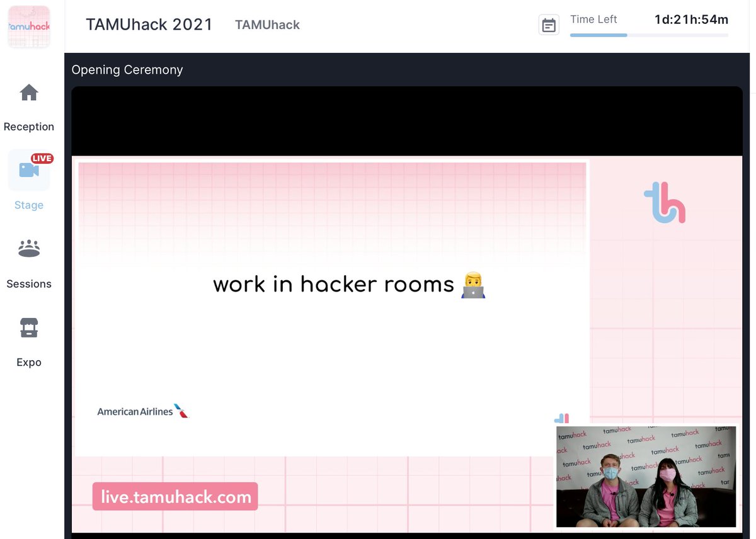The height and width of the screenshot is (539, 756).
Task: Click the American Airlines sponsor logo
Action: [x=143, y=411]
